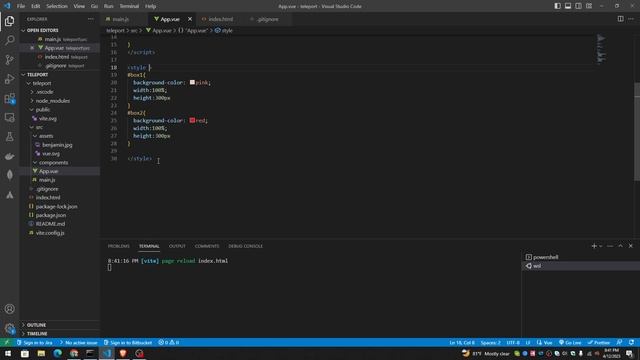The image size is (640, 360).
Task: Open the Edit menu
Action: click(x=36, y=6)
